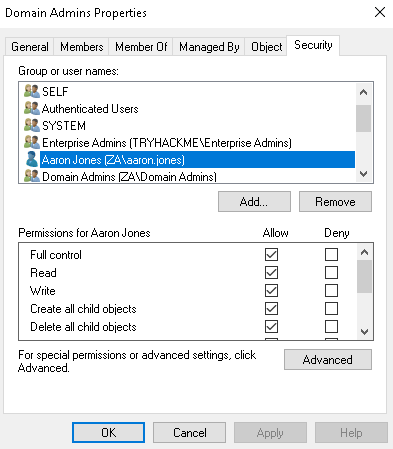The image size is (393, 449).
Task: Open the Managed By tab
Action: [209, 47]
